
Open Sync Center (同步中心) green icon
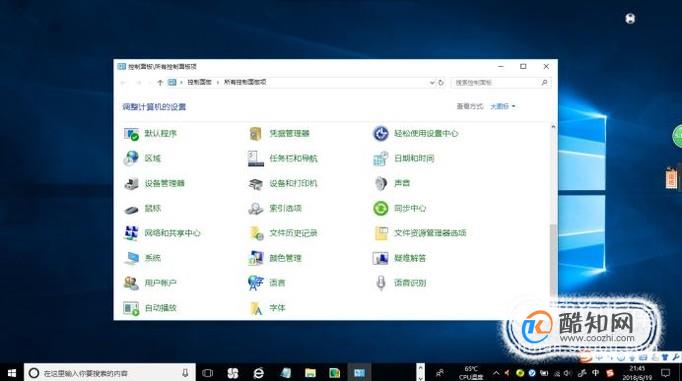click(381, 208)
